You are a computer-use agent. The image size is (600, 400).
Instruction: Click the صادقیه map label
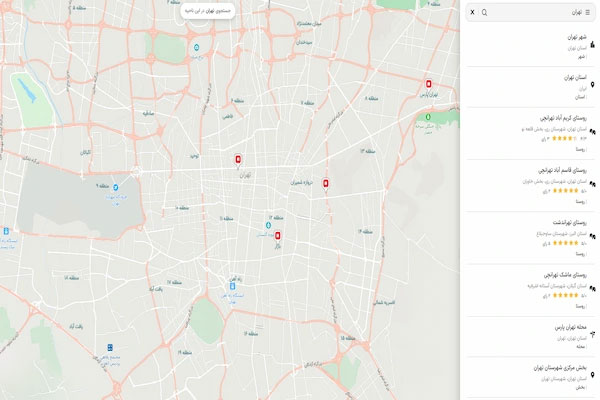(148, 114)
